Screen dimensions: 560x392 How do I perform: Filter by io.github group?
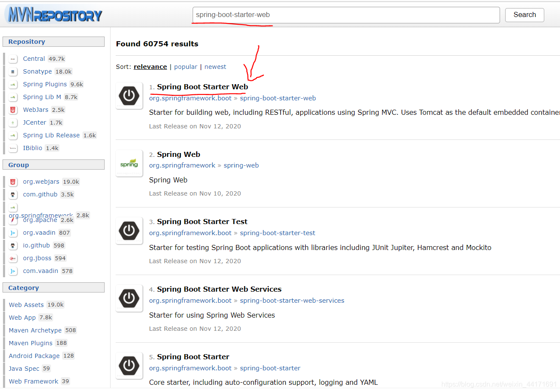(x=36, y=245)
